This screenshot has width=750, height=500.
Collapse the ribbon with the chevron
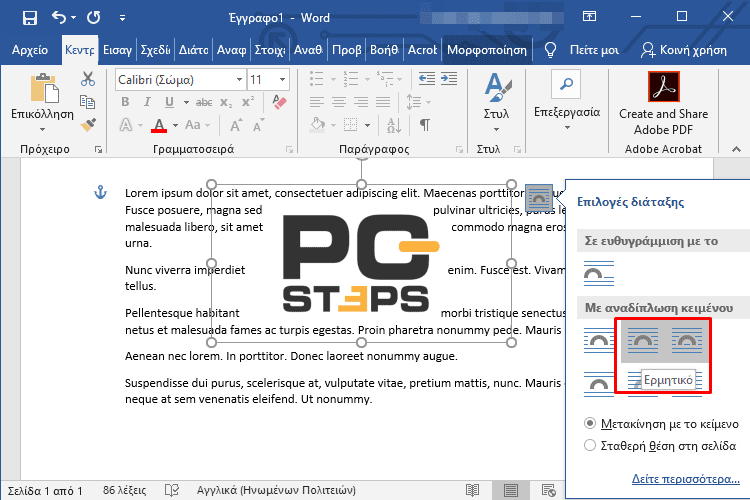pyautogui.click(x=736, y=149)
